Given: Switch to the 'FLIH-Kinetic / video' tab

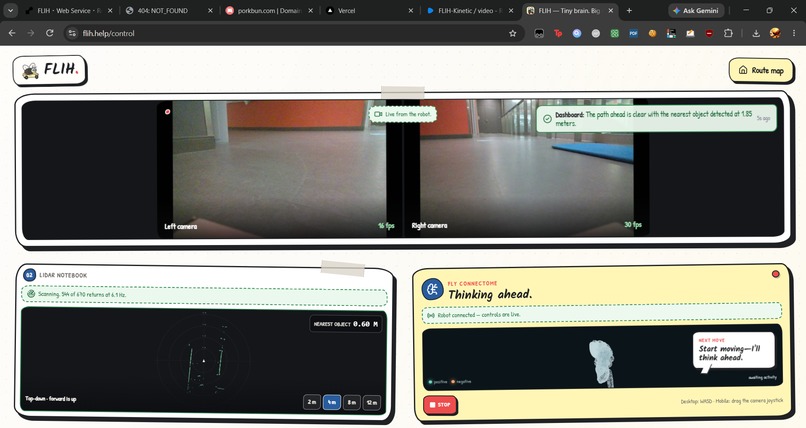Looking at the screenshot, I should click(x=470, y=10).
